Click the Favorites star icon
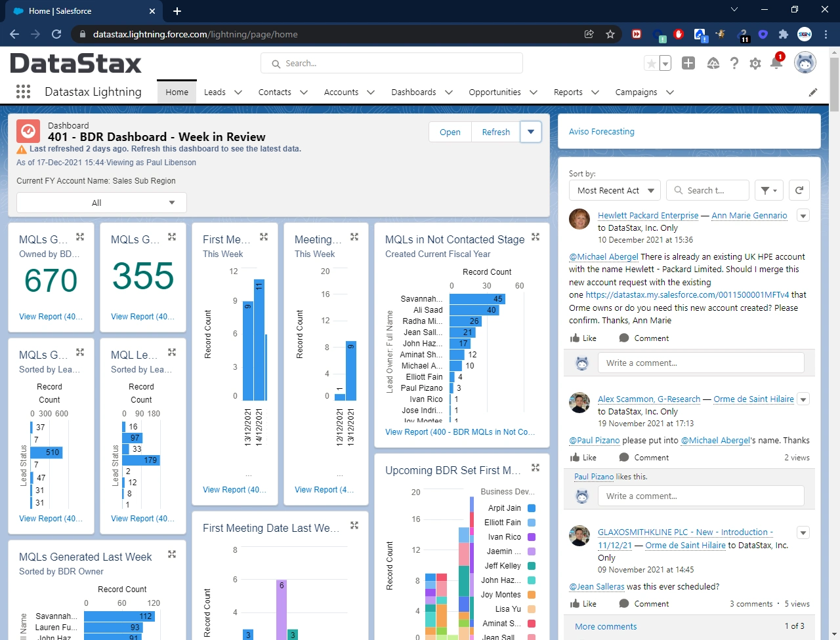 pos(651,63)
